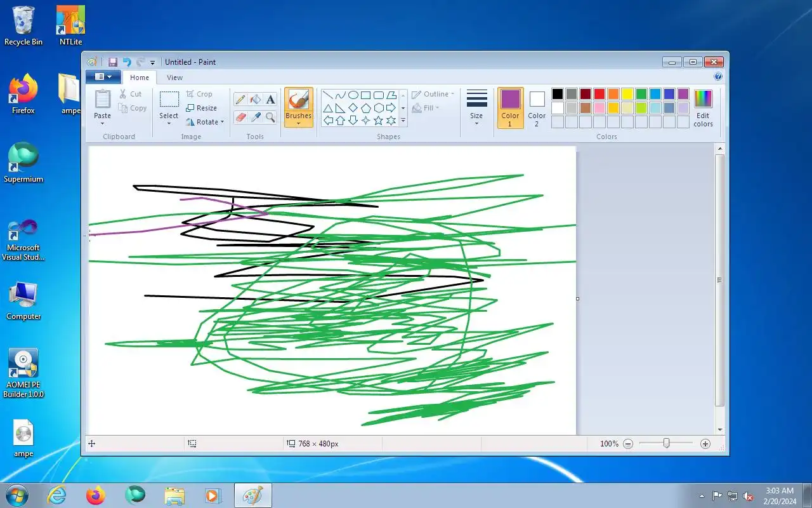
Task: Choose the Up arrow shape
Action: pos(341,121)
